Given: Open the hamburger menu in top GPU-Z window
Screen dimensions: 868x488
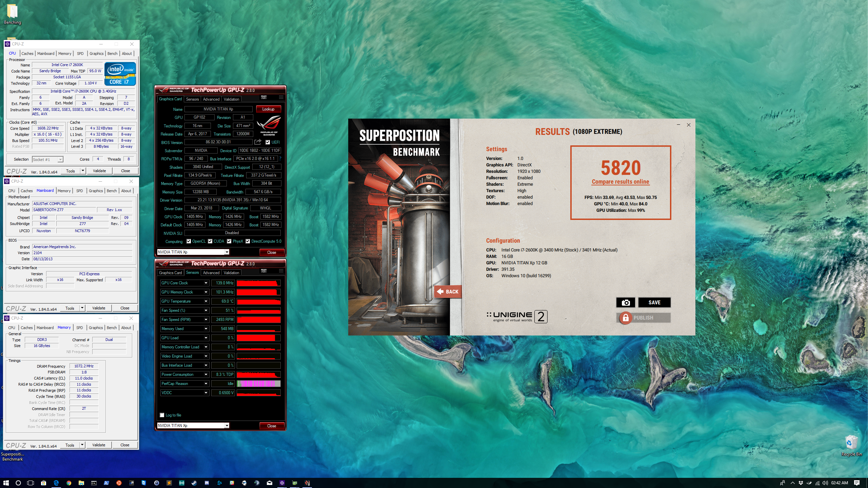Looking at the screenshot, I should coord(281,97).
